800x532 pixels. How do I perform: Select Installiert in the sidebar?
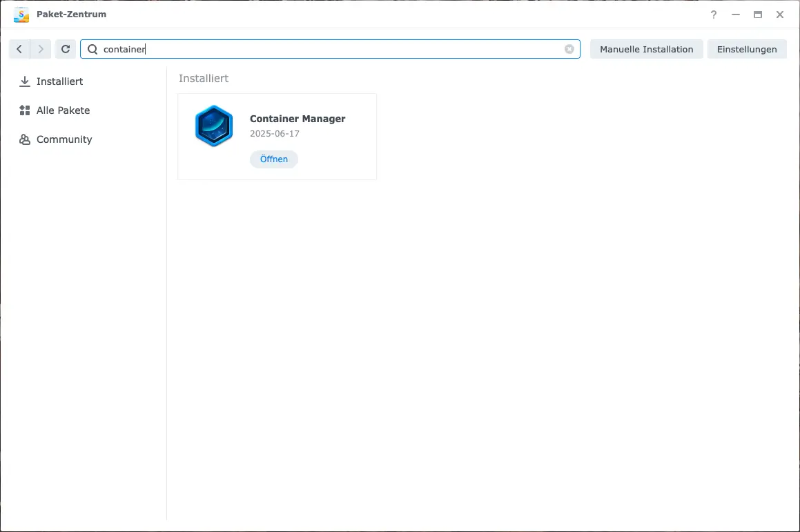59,81
